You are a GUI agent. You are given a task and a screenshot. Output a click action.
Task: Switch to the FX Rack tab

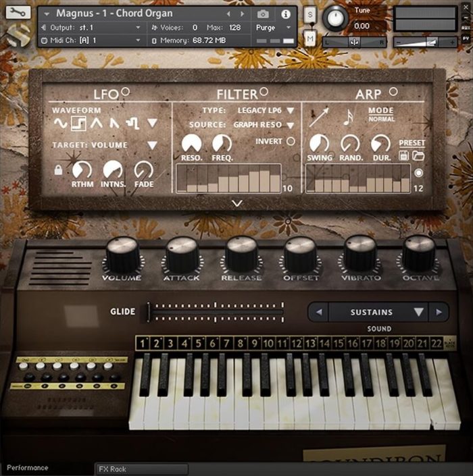142,469
